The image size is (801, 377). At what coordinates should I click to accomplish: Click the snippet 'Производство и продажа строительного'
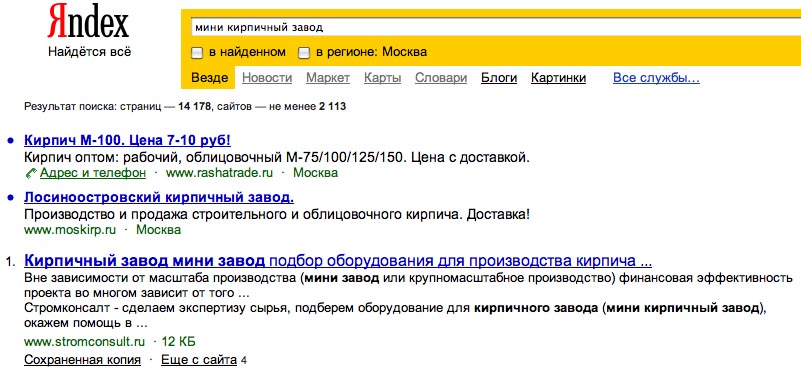click(277, 215)
